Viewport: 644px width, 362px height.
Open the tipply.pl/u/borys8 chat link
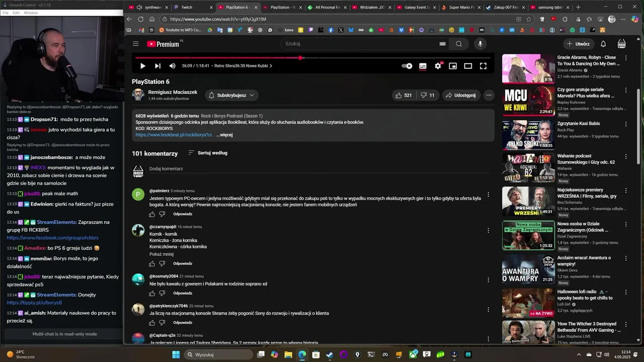[34, 303]
